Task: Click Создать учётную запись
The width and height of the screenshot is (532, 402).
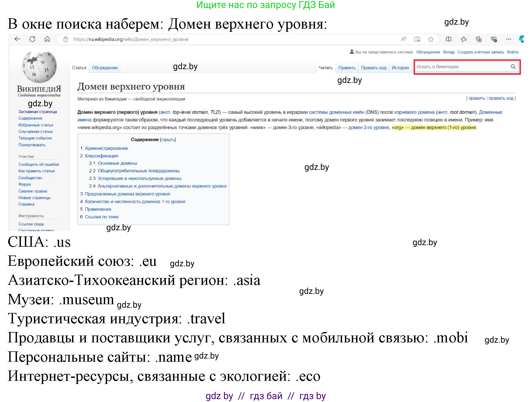Action: (481, 52)
